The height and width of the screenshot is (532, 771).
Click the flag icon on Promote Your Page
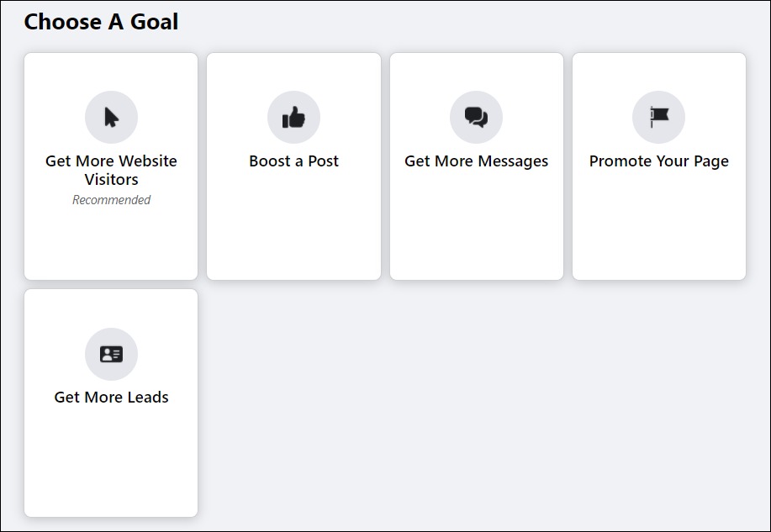[658, 118]
